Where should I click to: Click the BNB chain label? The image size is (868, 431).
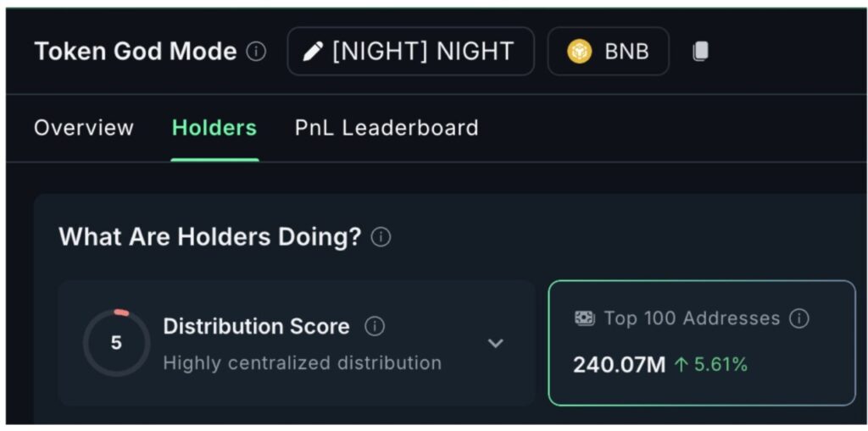click(x=626, y=52)
